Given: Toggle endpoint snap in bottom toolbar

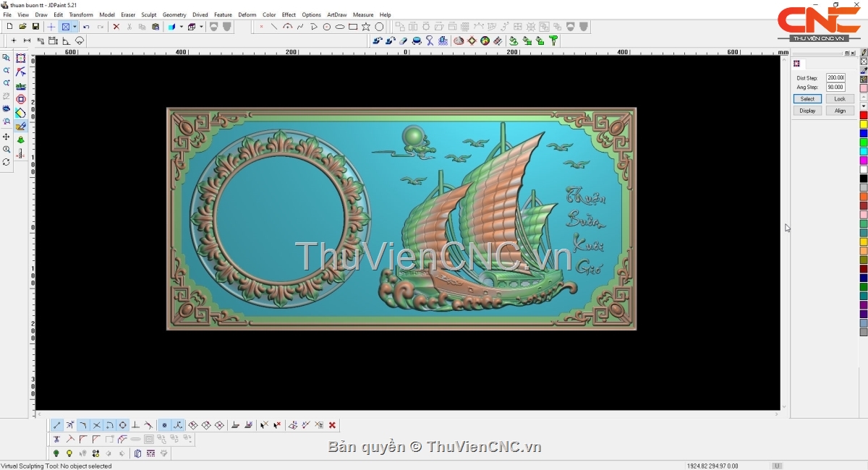Looking at the screenshot, I should coord(57,425).
